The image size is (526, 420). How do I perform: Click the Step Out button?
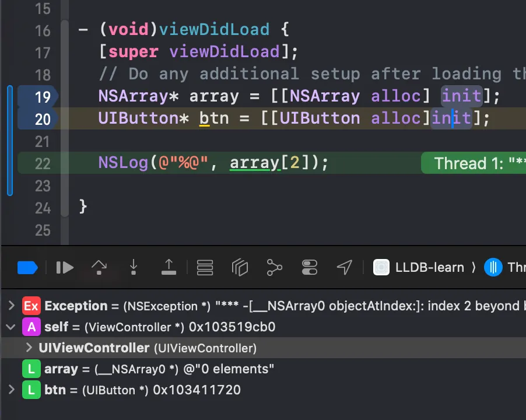pyautogui.click(x=169, y=267)
